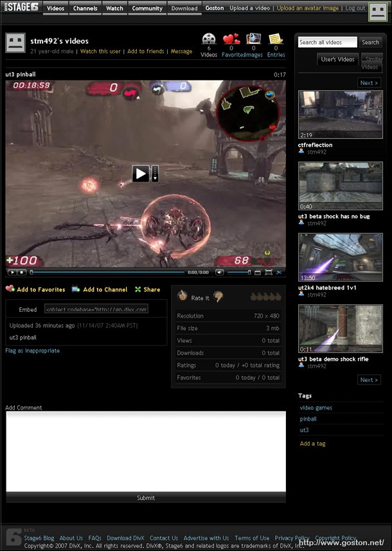392x551 pixels.
Task: Open ctfreflection video thumbnail
Action: tap(341, 114)
